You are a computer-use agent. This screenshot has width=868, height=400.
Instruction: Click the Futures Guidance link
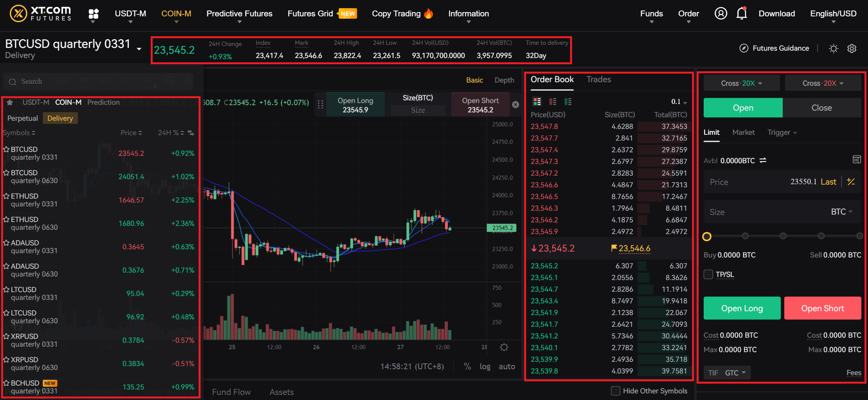point(774,48)
